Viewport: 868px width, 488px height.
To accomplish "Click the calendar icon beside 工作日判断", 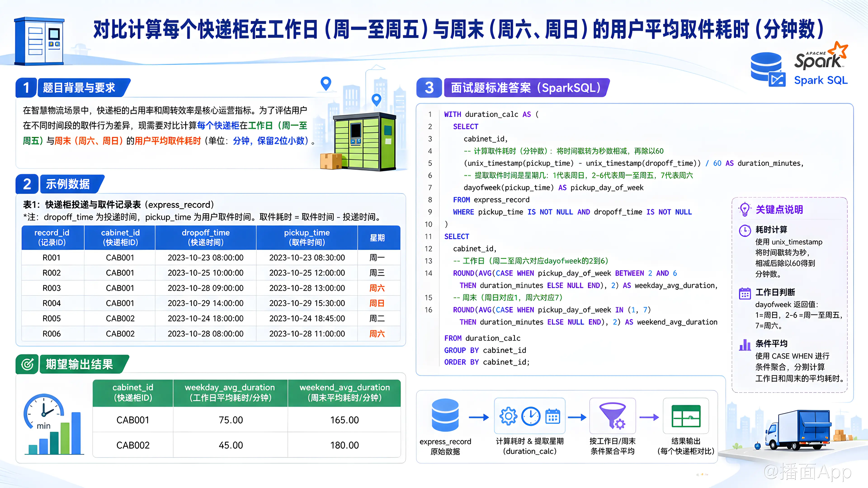I will coord(745,293).
